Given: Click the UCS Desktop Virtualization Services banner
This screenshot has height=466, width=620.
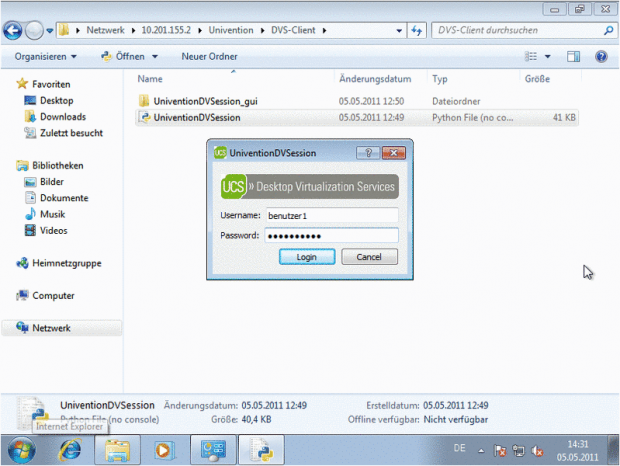Looking at the screenshot, I should click(x=310, y=187).
